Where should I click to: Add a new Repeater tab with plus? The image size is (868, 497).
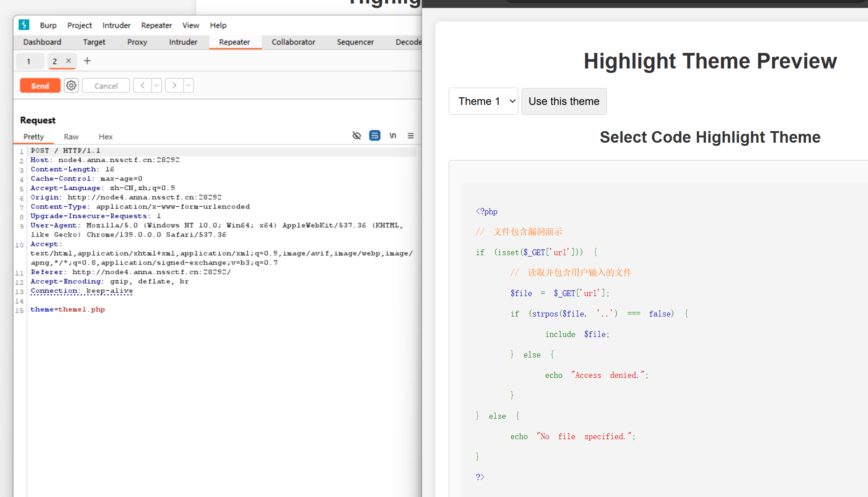click(x=87, y=61)
